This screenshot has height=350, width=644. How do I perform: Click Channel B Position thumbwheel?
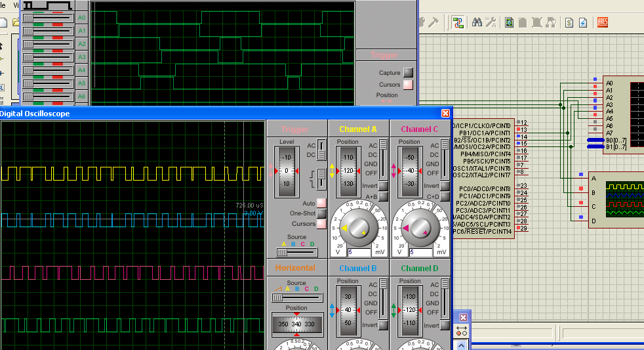pos(348,310)
